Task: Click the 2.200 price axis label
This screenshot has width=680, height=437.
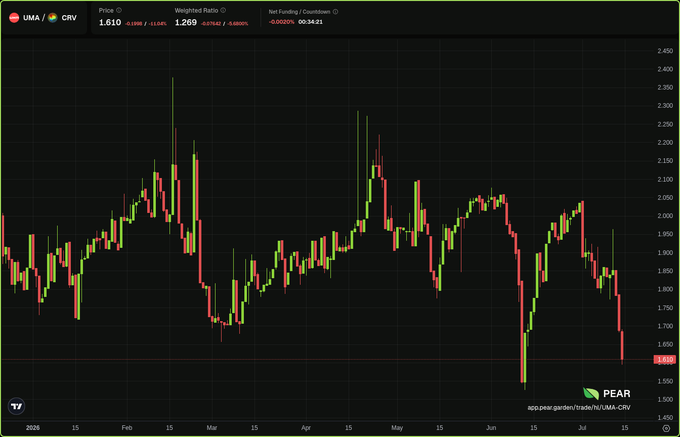Action: click(x=665, y=143)
